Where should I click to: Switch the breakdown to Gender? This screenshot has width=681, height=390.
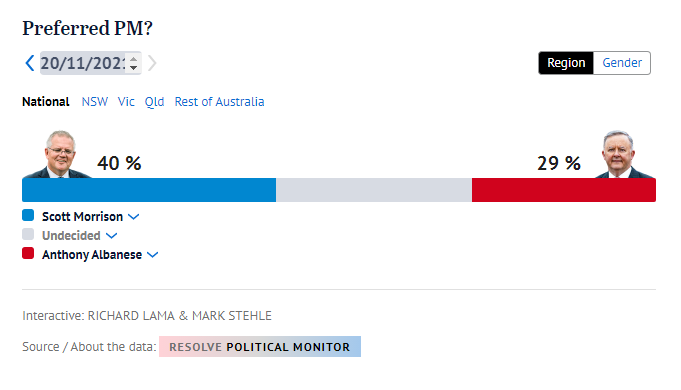(621, 63)
